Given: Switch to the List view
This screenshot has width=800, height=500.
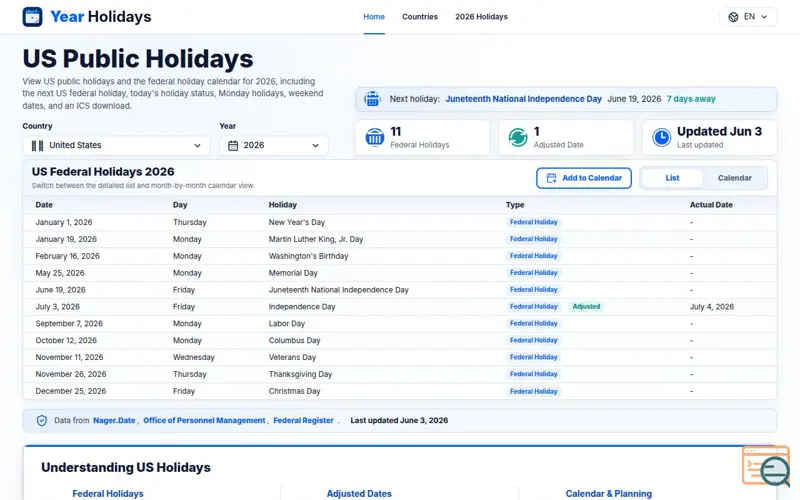Looking at the screenshot, I should pyautogui.click(x=672, y=178).
